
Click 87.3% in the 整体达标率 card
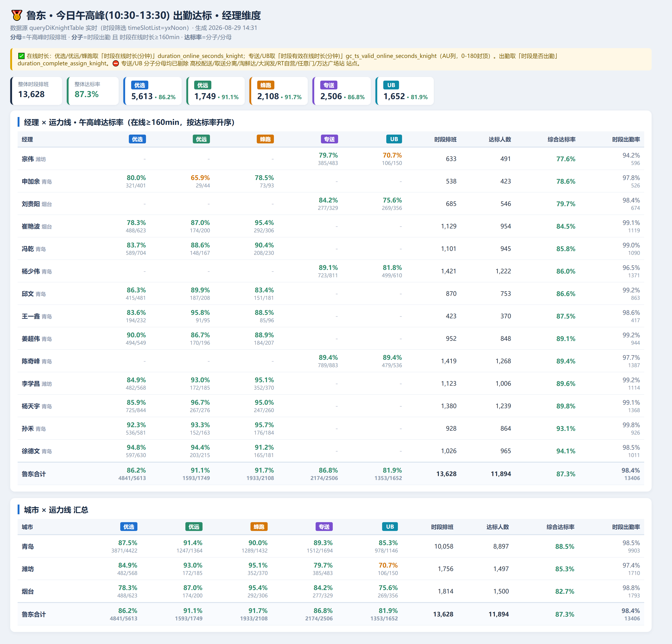coord(87,94)
